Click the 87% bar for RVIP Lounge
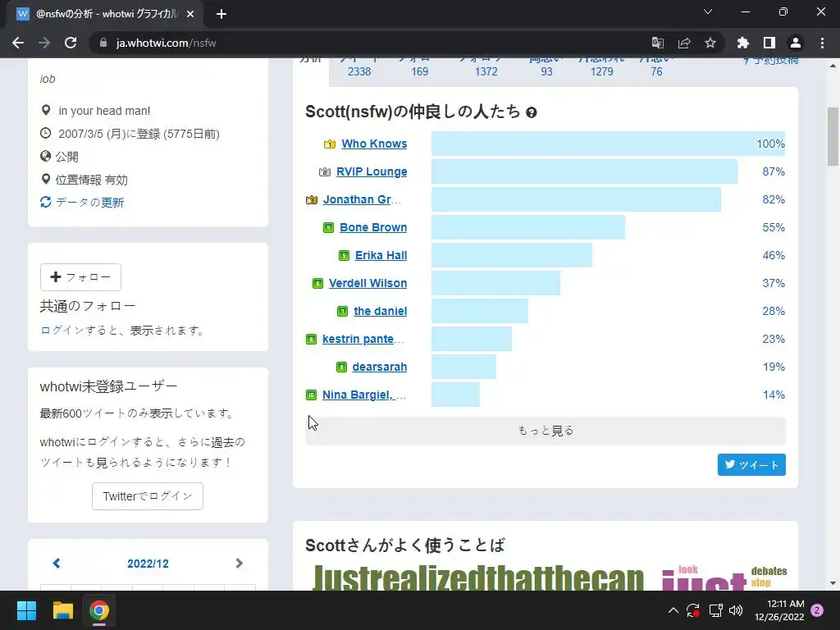The image size is (840, 630). pos(584,171)
